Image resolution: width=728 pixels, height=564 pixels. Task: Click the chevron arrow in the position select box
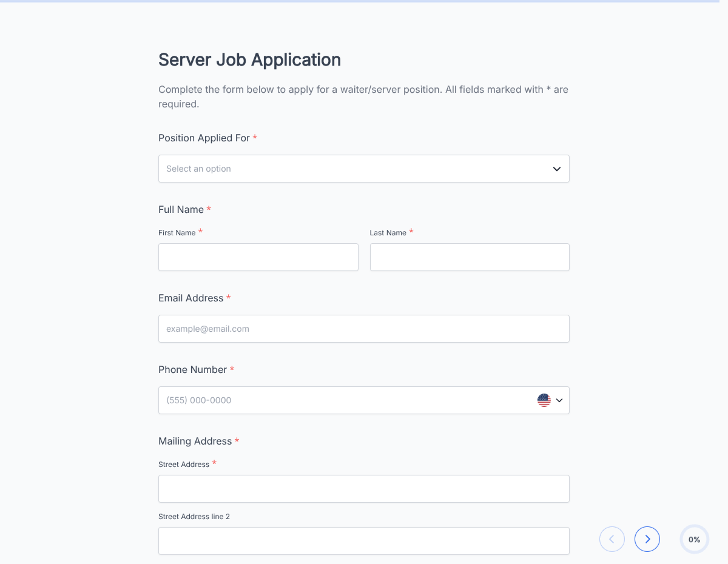click(557, 169)
